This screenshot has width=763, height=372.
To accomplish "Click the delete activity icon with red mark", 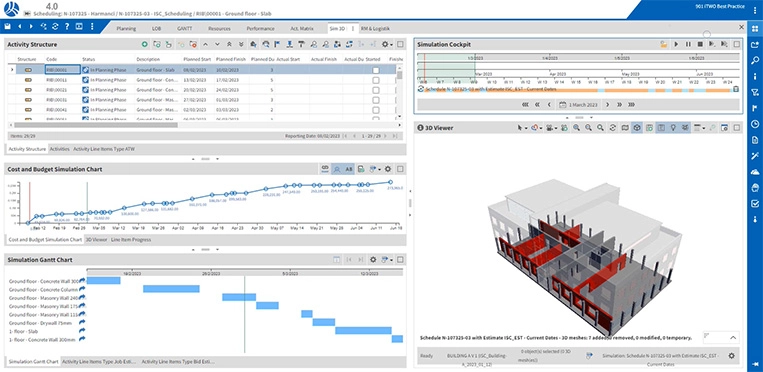I will (x=193, y=44).
